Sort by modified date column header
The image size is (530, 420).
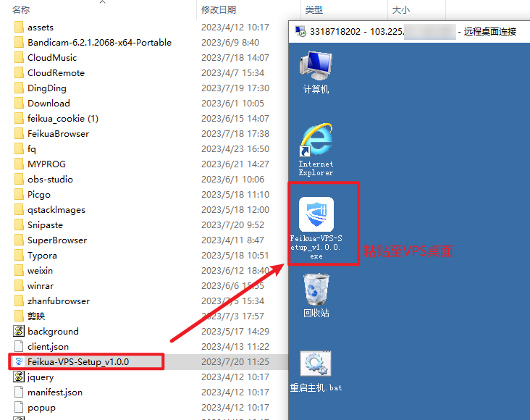pyautogui.click(x=219, y=10)
